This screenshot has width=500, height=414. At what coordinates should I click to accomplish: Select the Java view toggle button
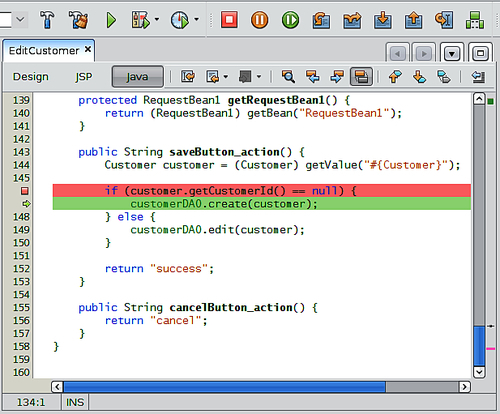[x=137, y=77]
